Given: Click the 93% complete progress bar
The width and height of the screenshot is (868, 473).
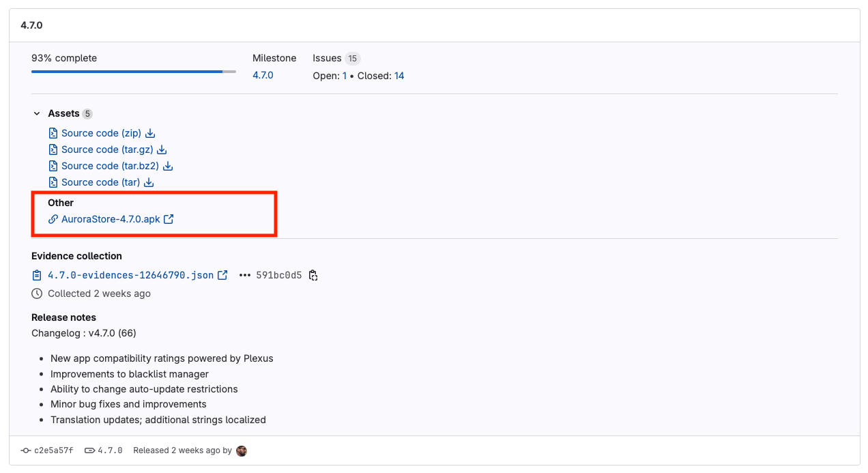Looking at the screenshot, I should (134, 71).
